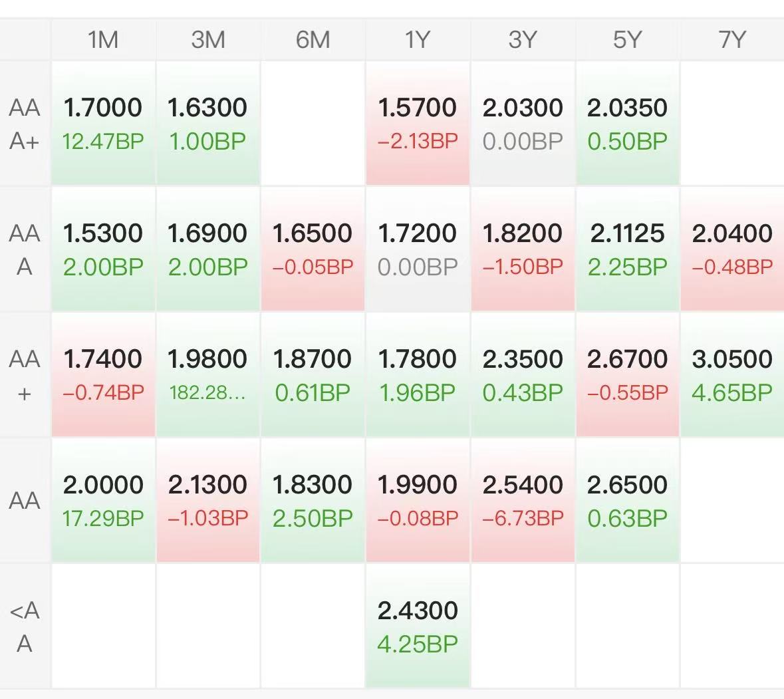Screen dimensions: 784x699
Task: Open the AA+ 7Y cell 3.0500
Action: pyautogui.click(x=732, y=375)
